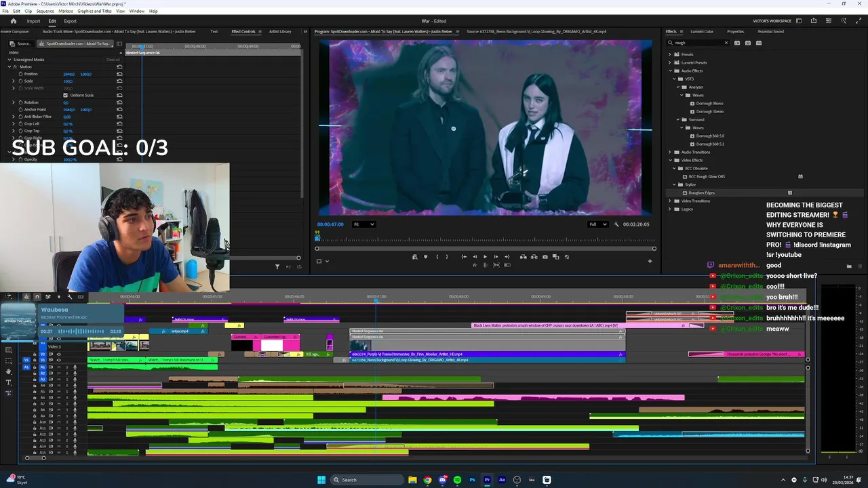Image resolution: width=868 pixels, height=488 pixels.
Task: Click the Clear all masks button
Action: click(x=113, y=60)
